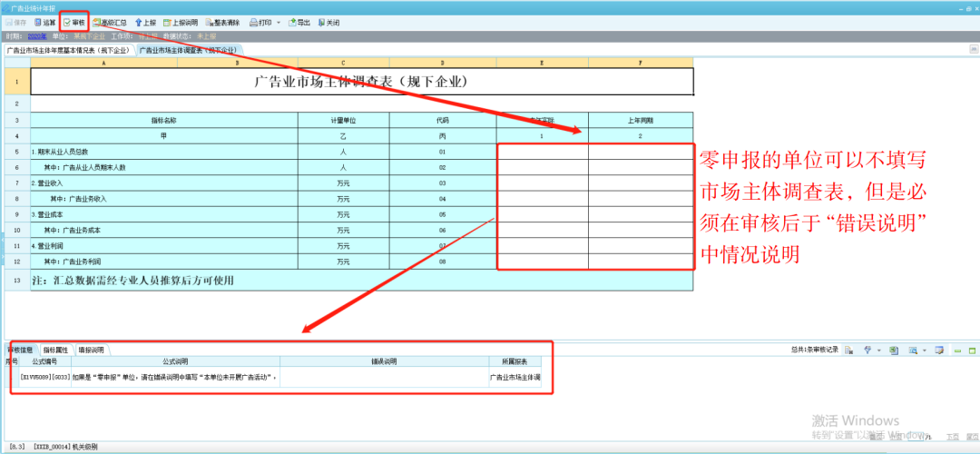The width and height of the screenshot is (980, 454).
Task: Click the 审核 audit toolbar button
Action: point(74,23)
